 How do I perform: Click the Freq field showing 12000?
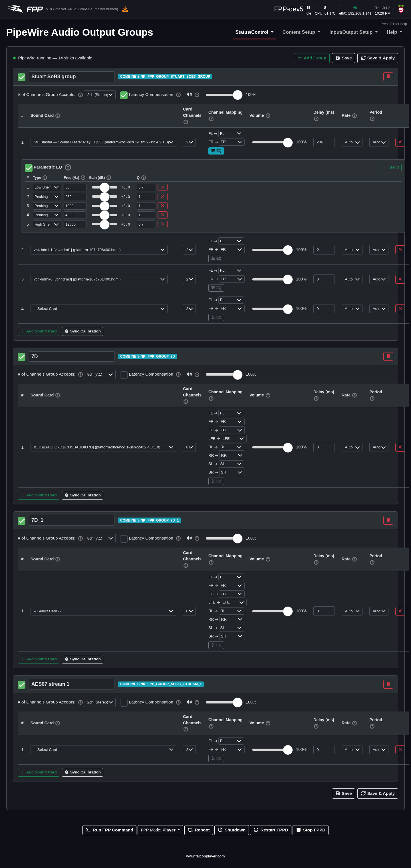point(75,224)
